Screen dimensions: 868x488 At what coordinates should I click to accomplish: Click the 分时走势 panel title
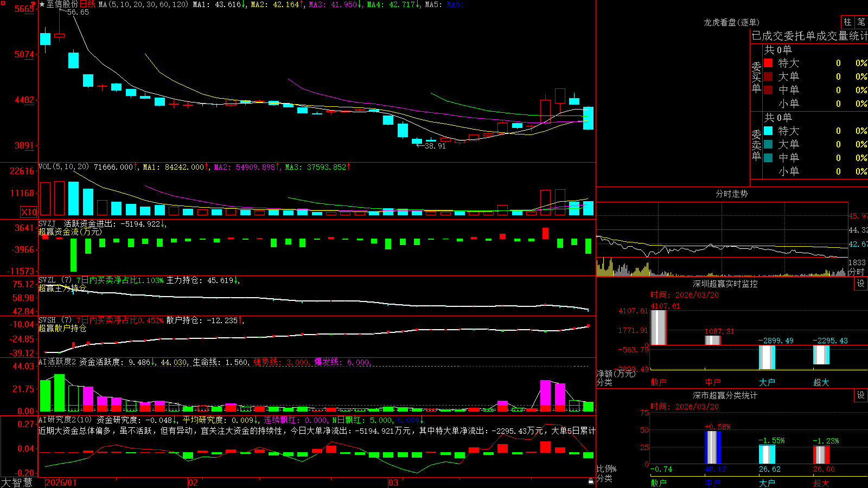coord(731,194)
